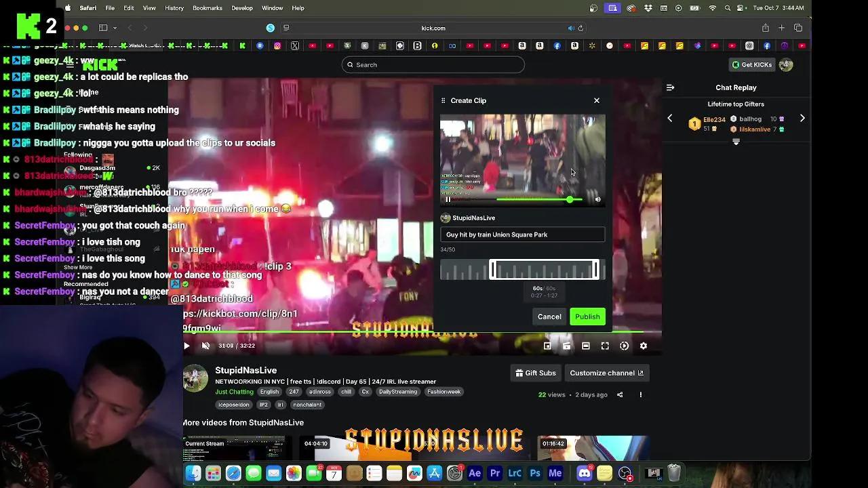The width and height of the screenshot is (868, 488).
Task: Click the StupidNasLive channel avatar
Action: pyautogui.click(x=195, y=378)
